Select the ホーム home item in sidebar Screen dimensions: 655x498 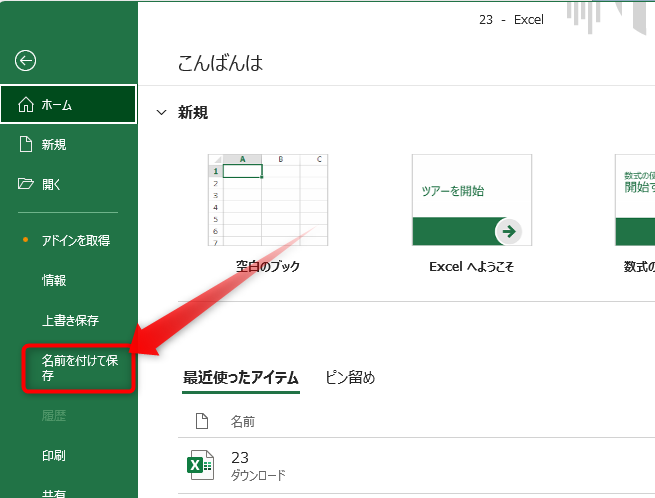point(69,104)
